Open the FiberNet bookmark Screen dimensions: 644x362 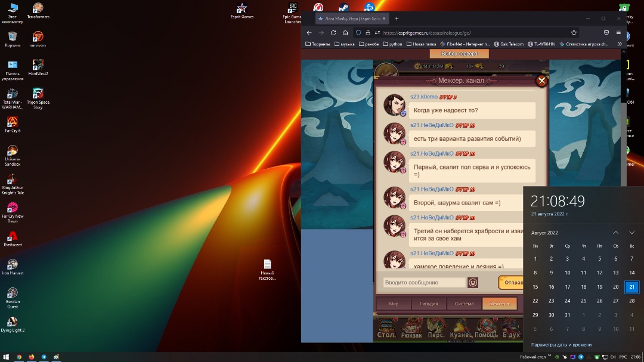(x=465, y=44)
